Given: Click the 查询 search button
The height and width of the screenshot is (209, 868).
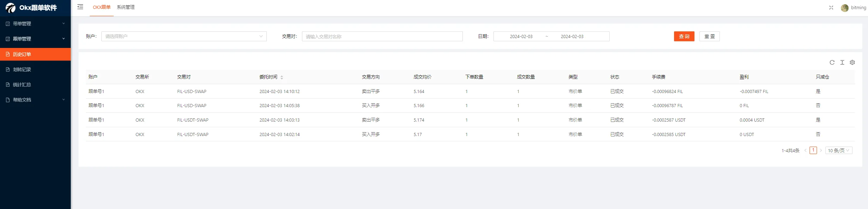Looking at the screenshot, I should (684, 36).
